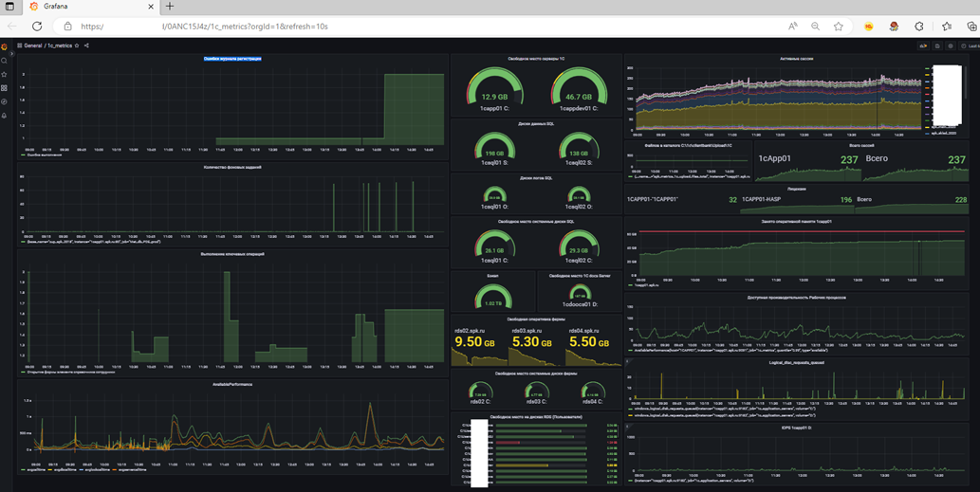Click the Grafana logo home icon
The height and width of the screenshot is (492, 980).
point(5,46)
